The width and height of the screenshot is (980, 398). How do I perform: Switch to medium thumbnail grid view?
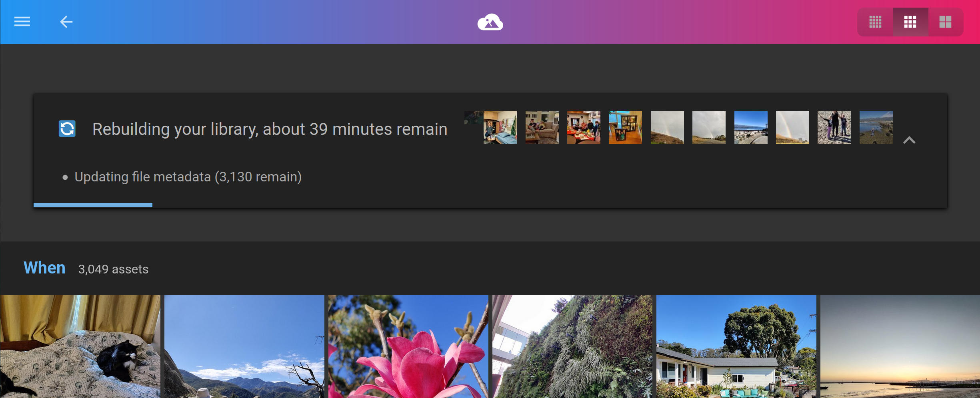coord(910,22)
